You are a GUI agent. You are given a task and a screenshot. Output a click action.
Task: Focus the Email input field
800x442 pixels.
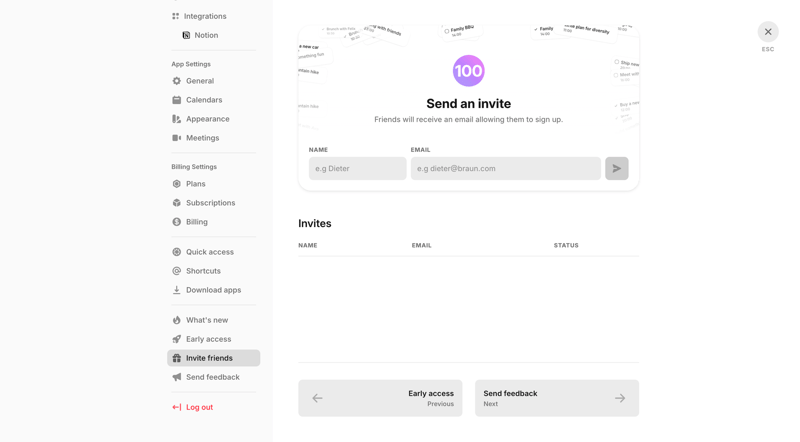[x=506, y=168]
